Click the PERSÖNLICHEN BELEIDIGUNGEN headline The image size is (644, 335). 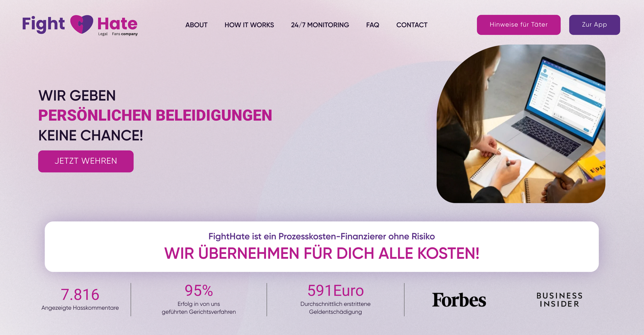pos(155,116)
